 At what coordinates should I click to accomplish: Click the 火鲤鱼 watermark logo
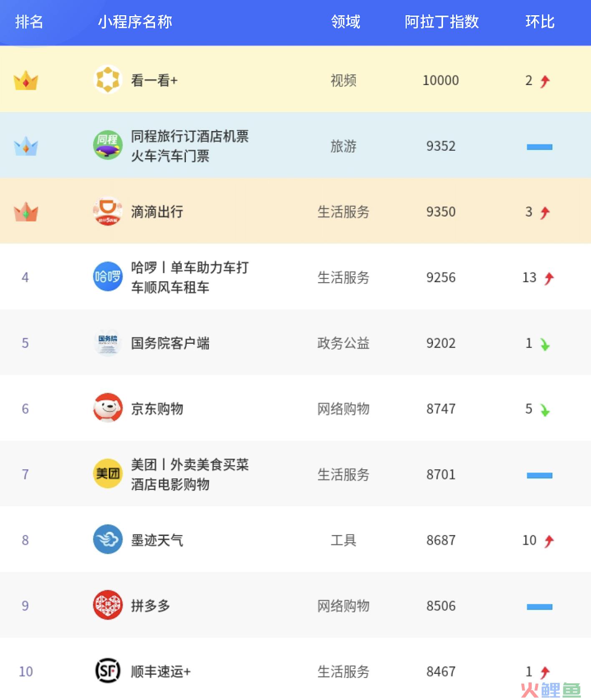(550, 690)
